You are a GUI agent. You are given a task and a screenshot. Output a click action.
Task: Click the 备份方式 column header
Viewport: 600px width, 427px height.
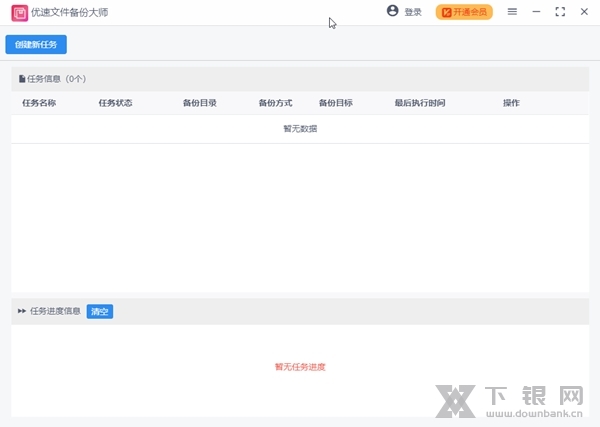pyautogui.click(x=275, y=103)
